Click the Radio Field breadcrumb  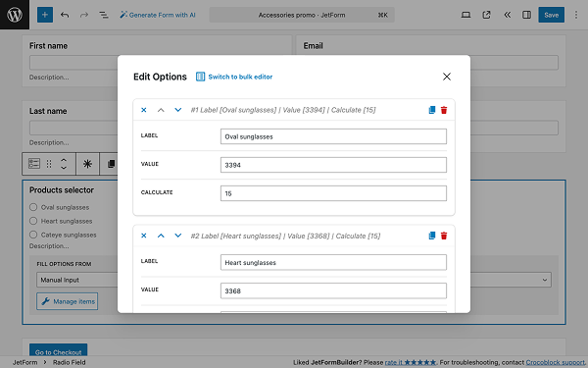point(69,362)
